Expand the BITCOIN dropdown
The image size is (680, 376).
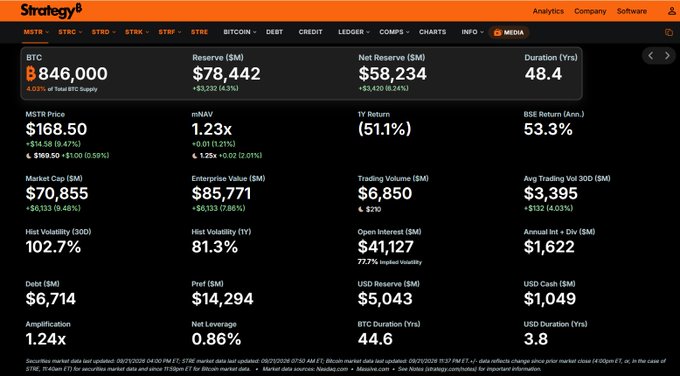click(x=239, y=32)
